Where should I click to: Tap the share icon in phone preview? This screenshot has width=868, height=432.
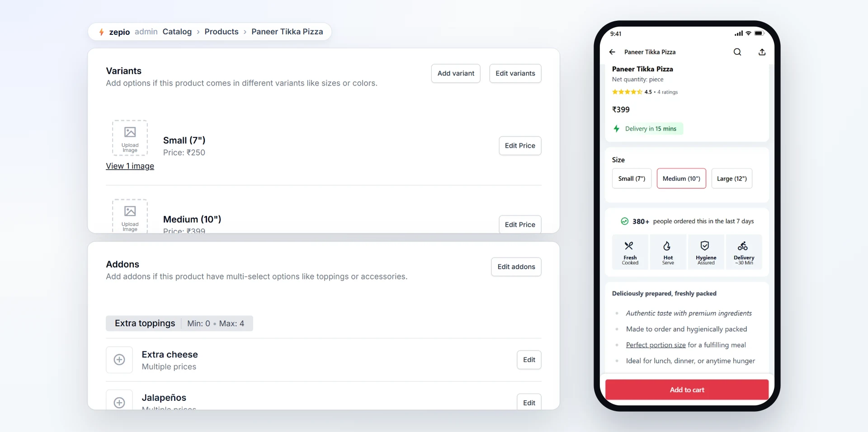(762, 52)
